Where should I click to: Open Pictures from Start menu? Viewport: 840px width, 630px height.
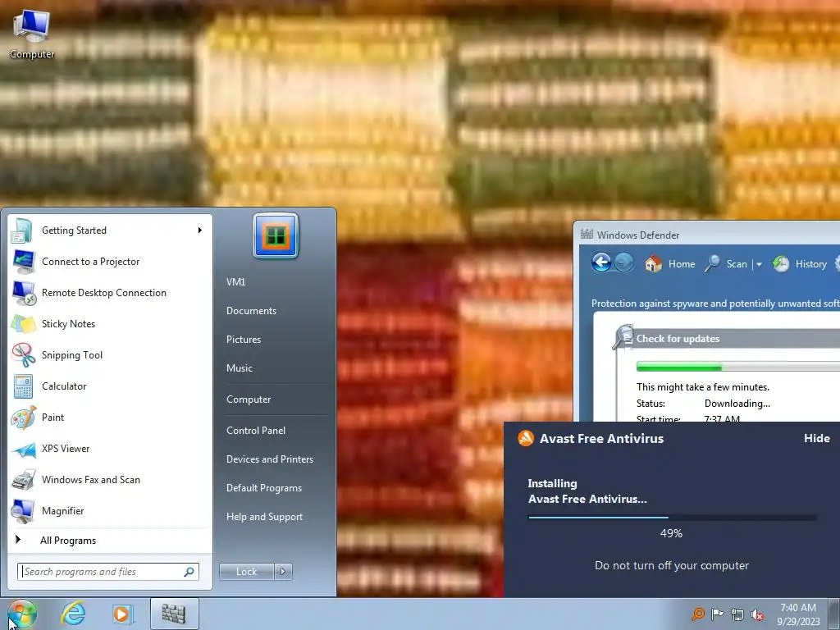tap(243, 340)
